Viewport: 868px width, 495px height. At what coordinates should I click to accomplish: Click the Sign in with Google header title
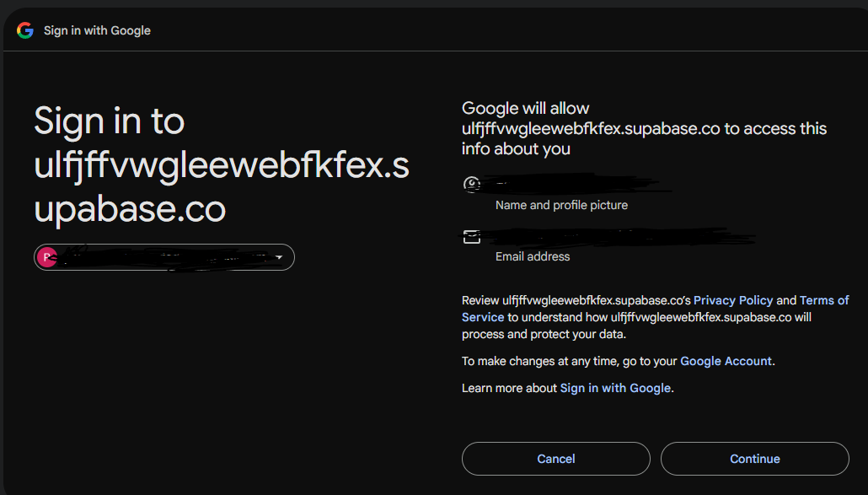pyautogui.click(x=97, y=30)
